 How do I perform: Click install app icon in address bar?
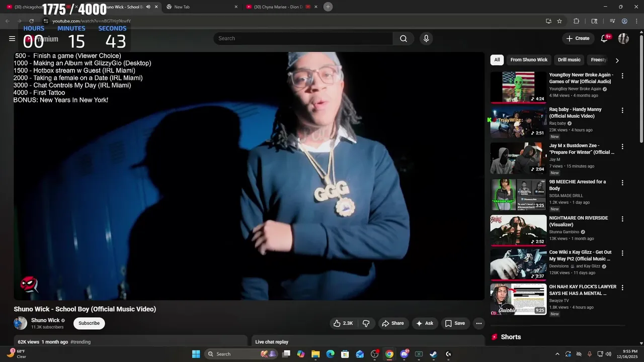coord(548,21)
